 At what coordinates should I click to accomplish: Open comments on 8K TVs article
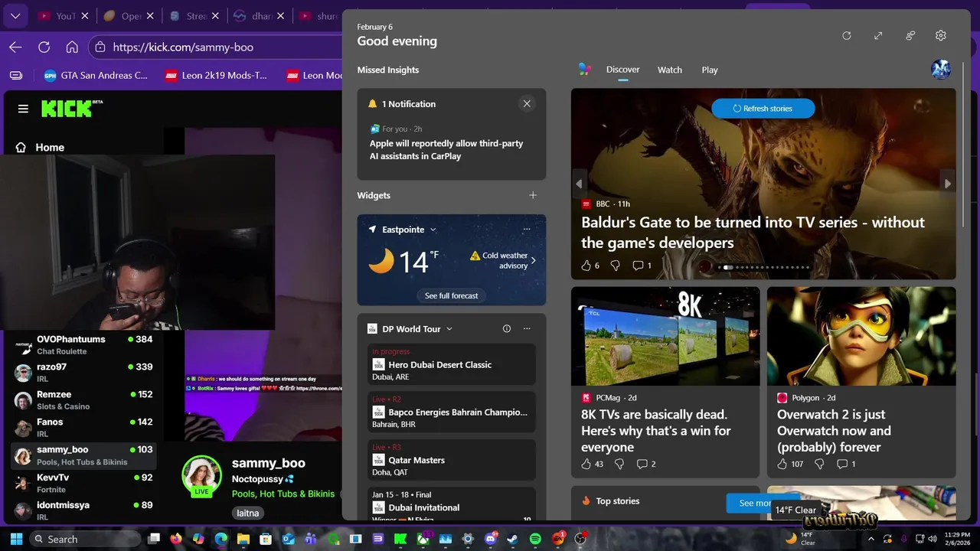pos(646,464)
